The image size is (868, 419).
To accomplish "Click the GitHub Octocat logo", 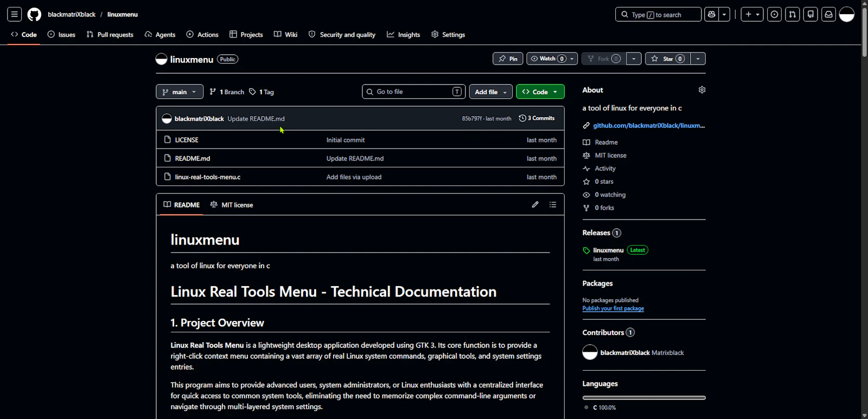I will 34,15.
